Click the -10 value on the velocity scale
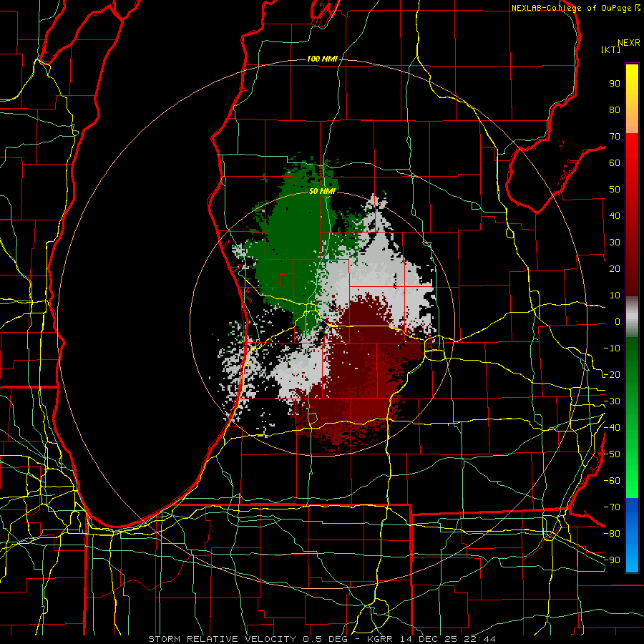Image resolution: width=644 pixels, height=644 pixels. (x=612, y=348)
